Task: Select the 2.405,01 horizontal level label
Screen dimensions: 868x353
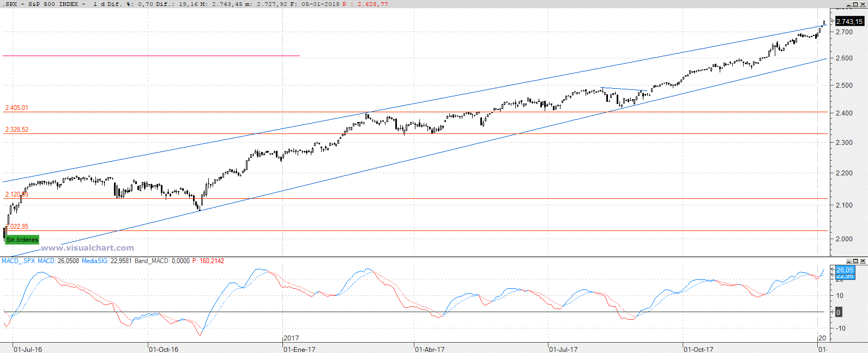Action: click(16, 108)
